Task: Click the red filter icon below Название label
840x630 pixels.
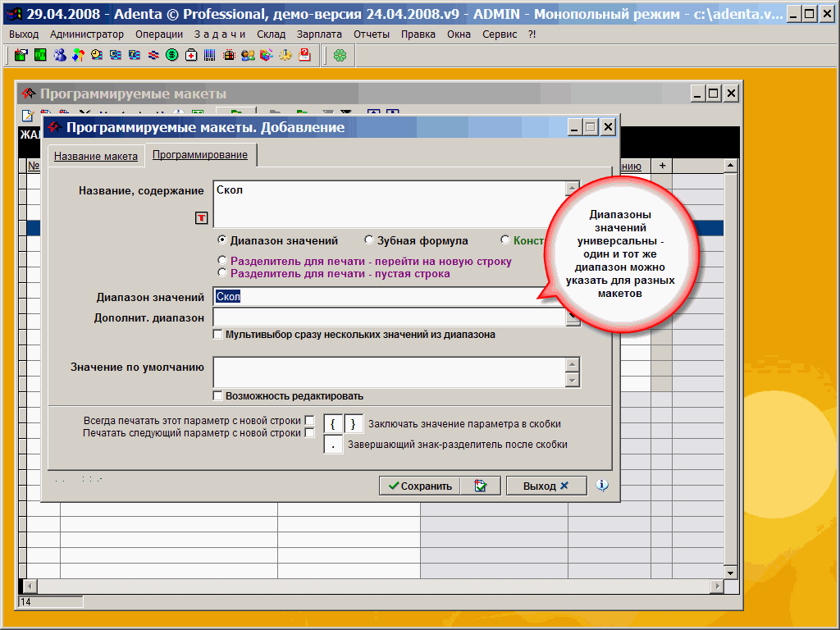Action: (x=201, y=217)
